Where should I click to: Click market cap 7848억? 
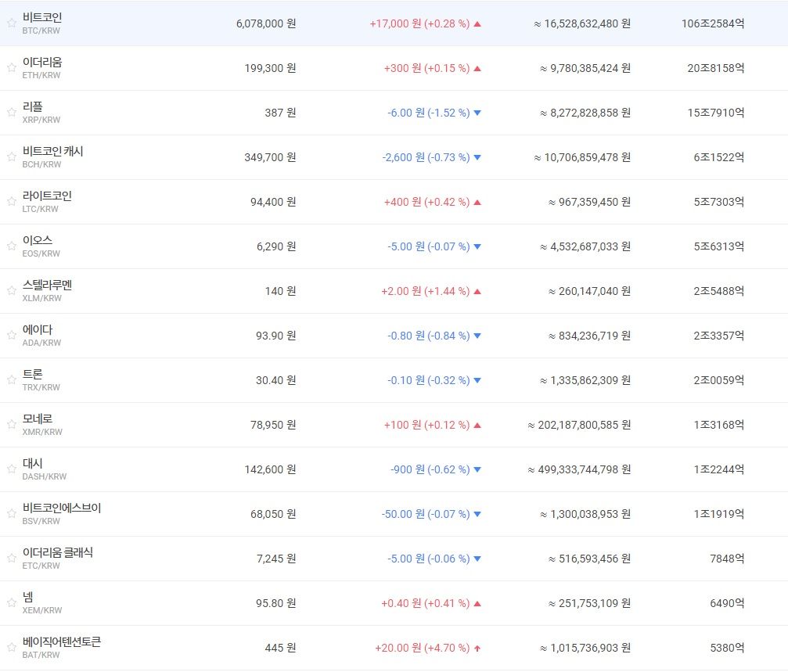[x=727, y=559]
